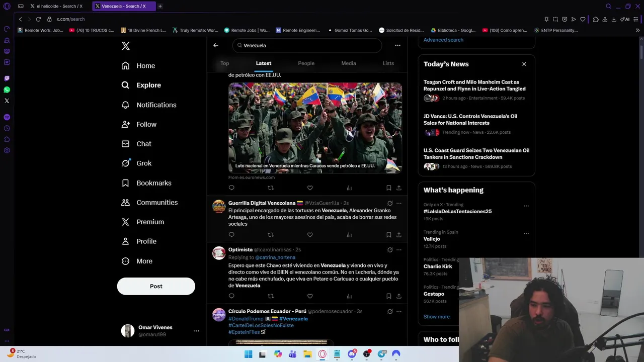Viewport: 644px width, 362px height.
Task: Open options for the Vallejo trend
Action: tap(526, 233)
